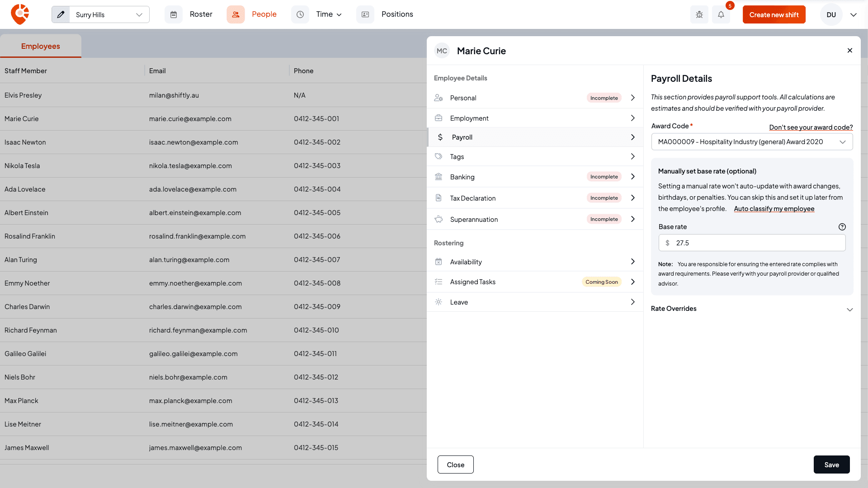Click the Superannuation piggy bank icon

click(439, 219)
